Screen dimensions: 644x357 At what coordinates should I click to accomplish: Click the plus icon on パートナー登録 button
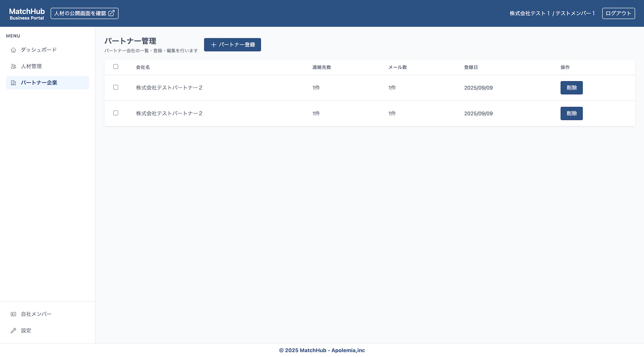[213, 44]
